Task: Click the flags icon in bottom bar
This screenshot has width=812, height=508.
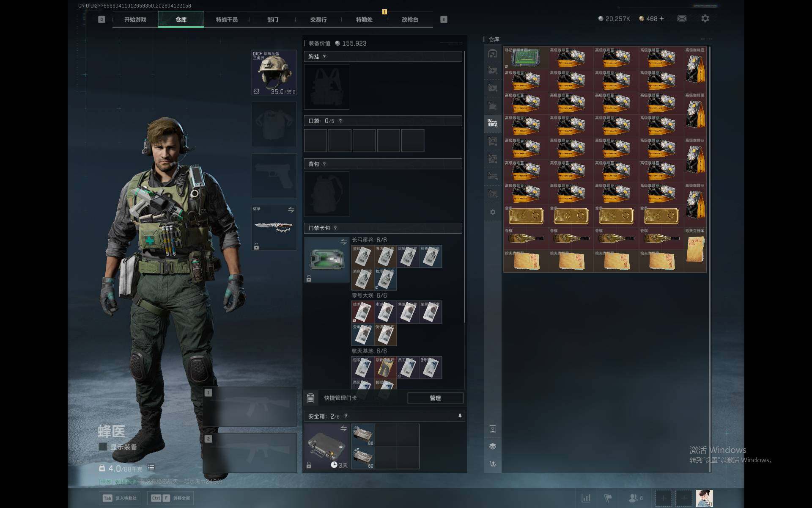Action: click(x=608, y=498)
